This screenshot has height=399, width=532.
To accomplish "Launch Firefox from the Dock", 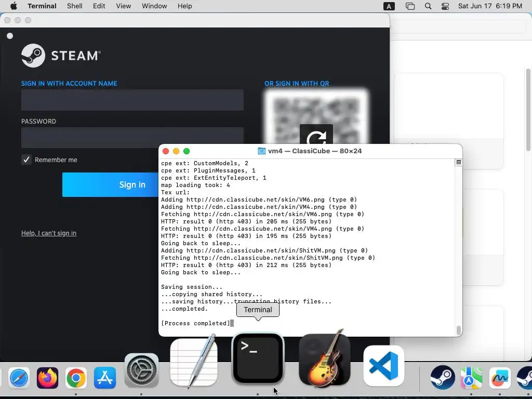I will (47, 378).
